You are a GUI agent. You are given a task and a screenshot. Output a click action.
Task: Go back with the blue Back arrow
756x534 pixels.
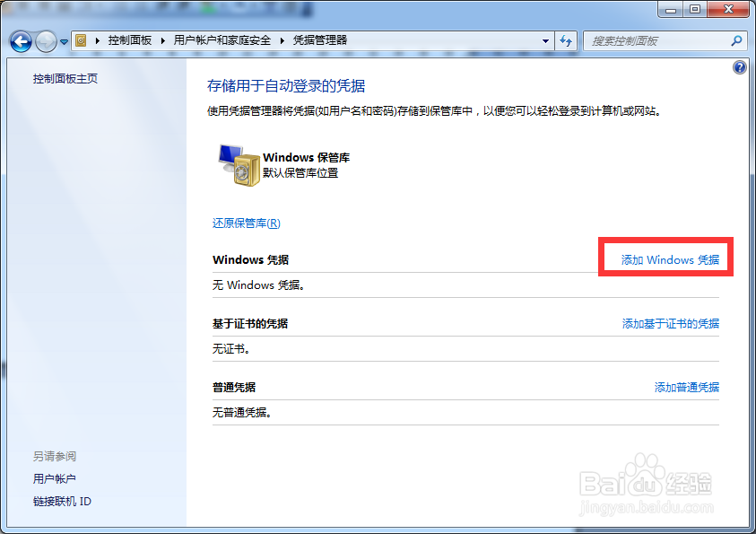click(21, 41)
